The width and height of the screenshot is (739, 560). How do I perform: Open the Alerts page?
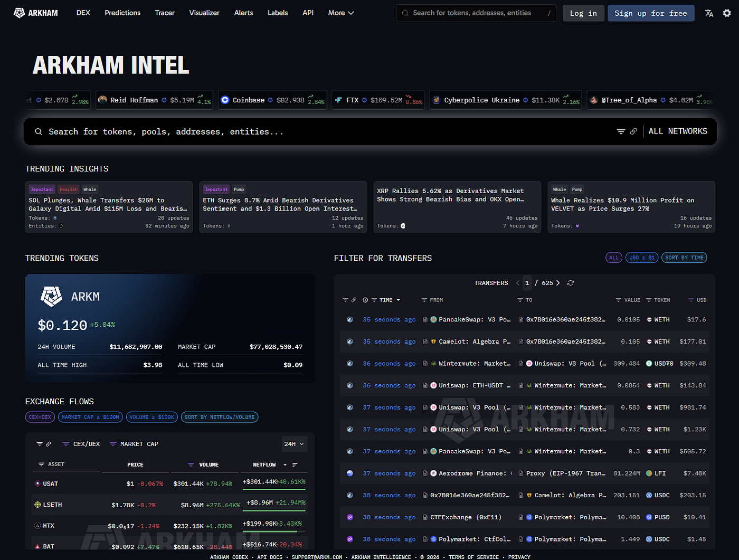point(244,13)
